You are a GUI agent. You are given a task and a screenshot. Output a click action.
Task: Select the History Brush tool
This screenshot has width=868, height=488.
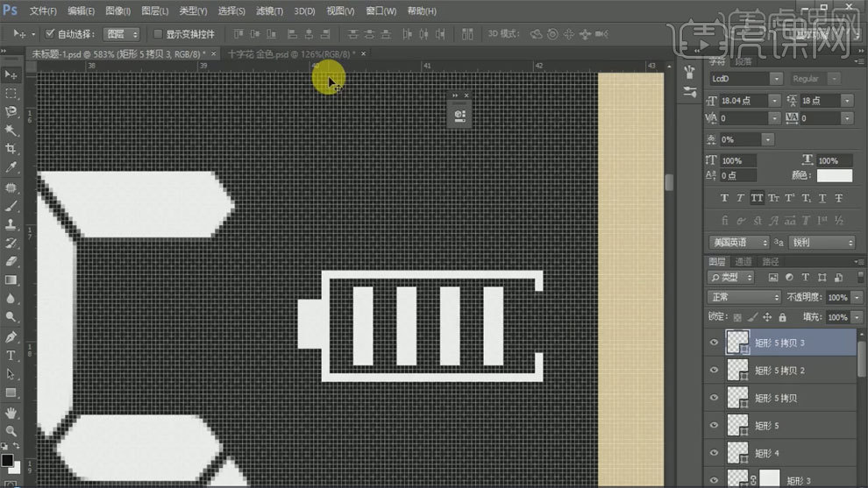[11, 244]
